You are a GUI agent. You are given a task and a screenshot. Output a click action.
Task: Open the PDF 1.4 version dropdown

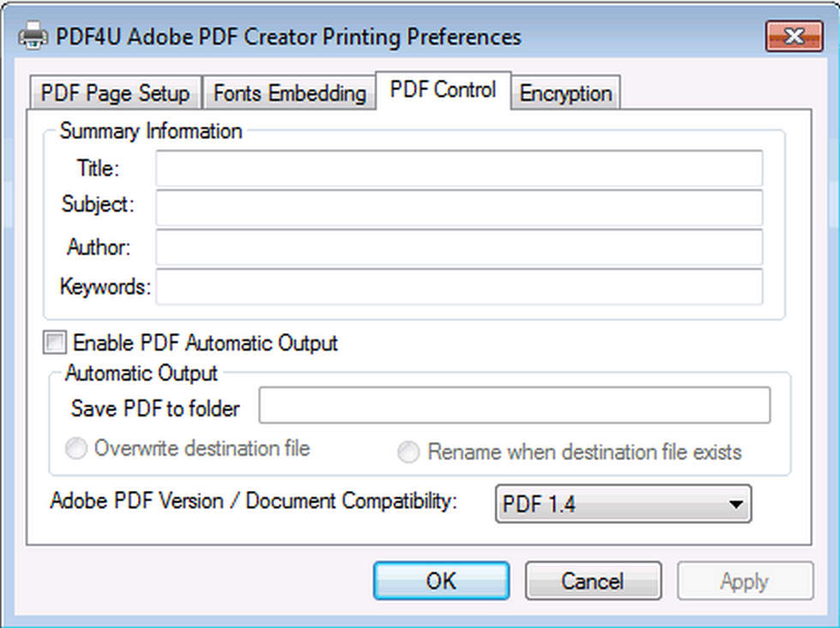point(624,504)
